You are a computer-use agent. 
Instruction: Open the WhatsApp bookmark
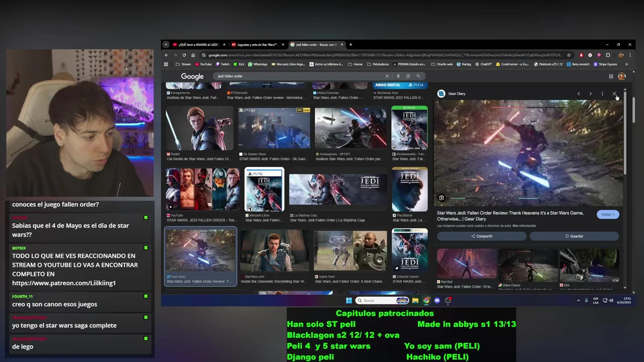(x=258, y=64)
